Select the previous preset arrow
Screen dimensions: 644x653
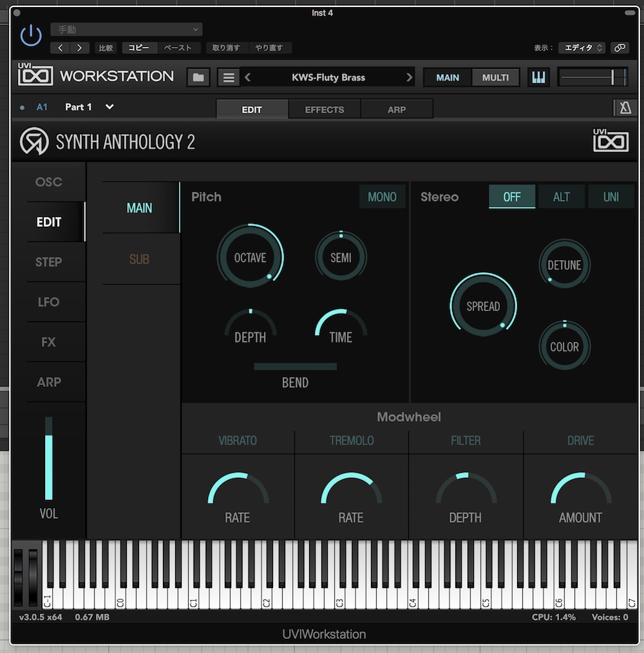coord(248,77)
